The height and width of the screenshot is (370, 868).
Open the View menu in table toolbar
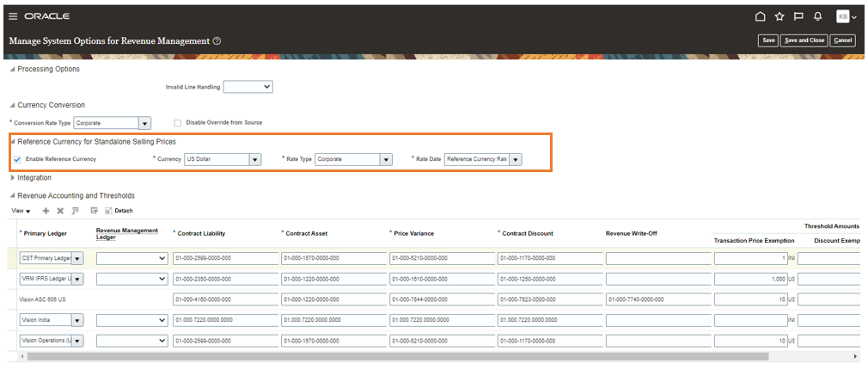click(21, 211)
